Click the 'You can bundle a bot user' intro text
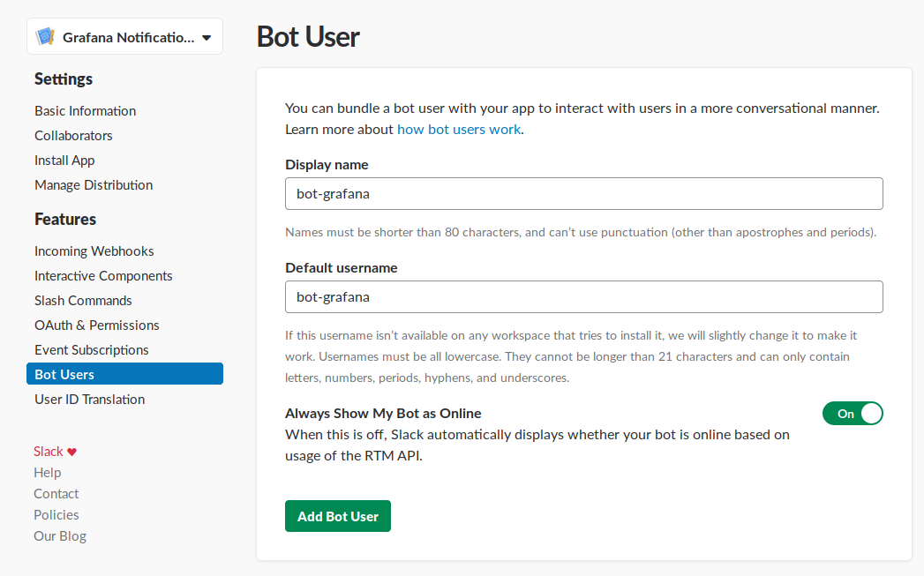The width and height of the screenshot is (924, 576). click(582, 119)
